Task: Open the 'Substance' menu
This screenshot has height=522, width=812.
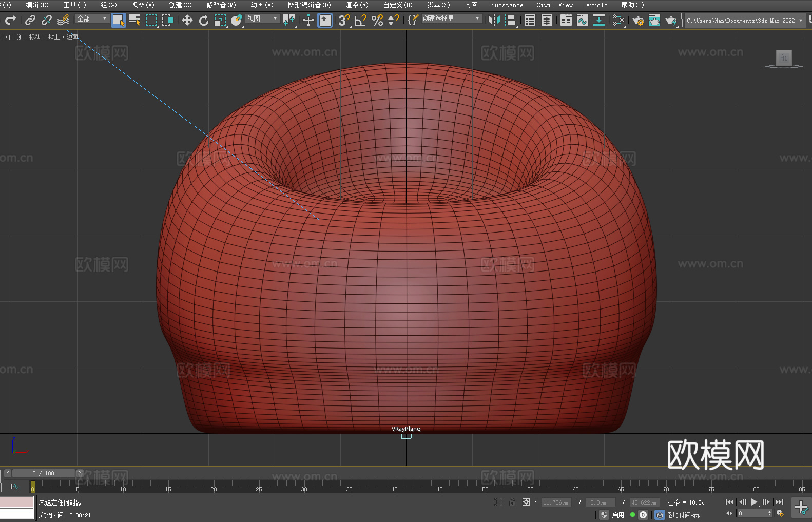Action: (507, 5)
